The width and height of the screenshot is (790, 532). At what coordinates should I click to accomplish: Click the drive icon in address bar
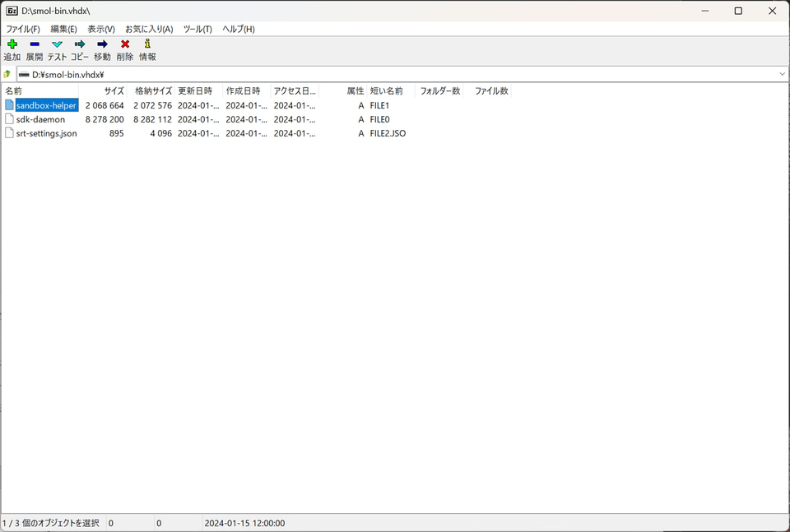24,75
